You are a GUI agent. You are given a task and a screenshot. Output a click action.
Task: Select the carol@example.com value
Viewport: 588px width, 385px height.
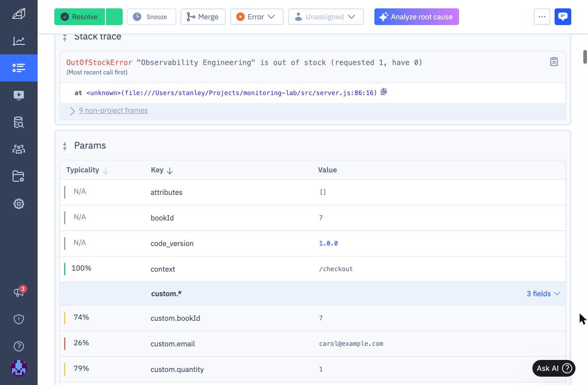pos(351,344)
